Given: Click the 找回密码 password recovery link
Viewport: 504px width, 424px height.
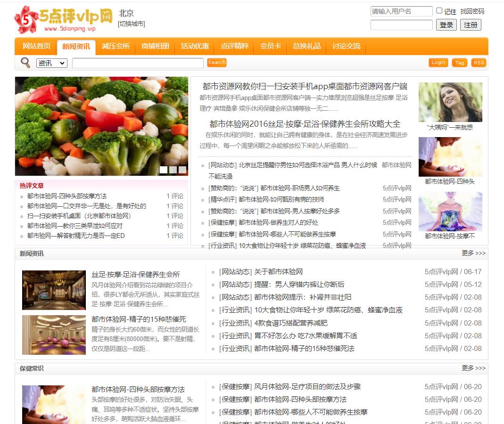Looking at the screenshot, I should [x=472, y=11].
